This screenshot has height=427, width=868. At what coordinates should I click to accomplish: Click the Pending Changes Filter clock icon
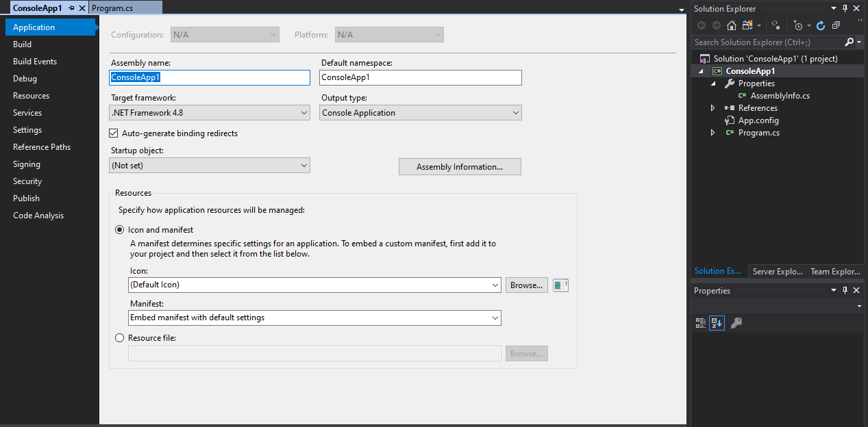(x=798, y=25)
